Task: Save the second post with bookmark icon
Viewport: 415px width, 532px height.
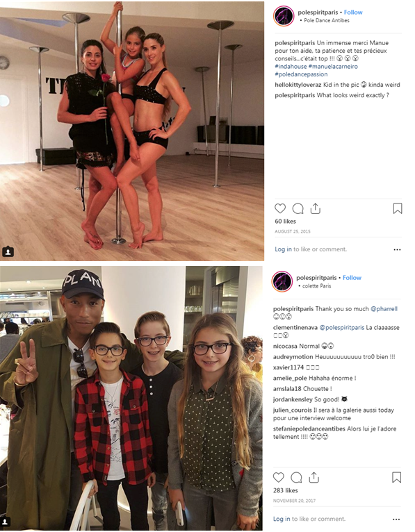Action: click(x=396, y=477)
